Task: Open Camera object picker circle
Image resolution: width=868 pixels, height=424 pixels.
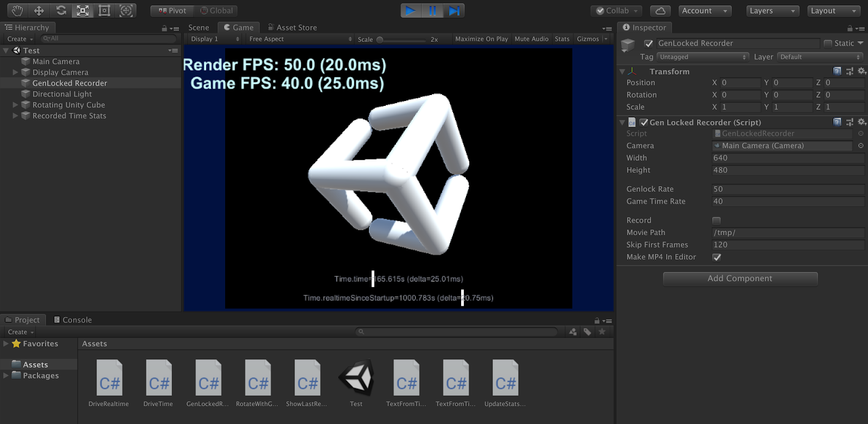Action: click(x=860, y=145)
